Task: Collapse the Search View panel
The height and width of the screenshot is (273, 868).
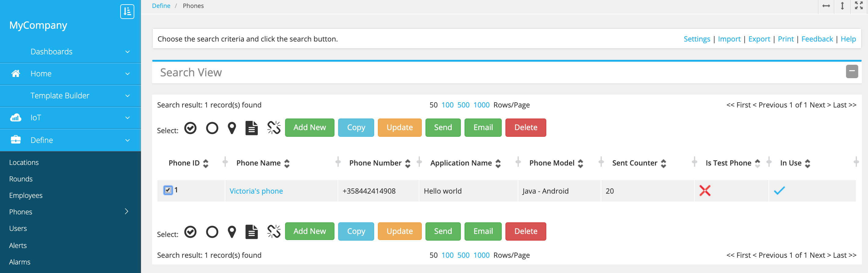Action: pos(852,71)
